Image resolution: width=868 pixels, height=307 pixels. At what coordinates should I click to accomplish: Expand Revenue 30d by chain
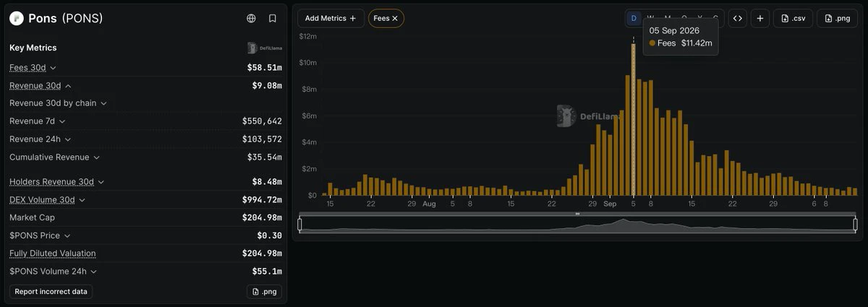[103, 103]
